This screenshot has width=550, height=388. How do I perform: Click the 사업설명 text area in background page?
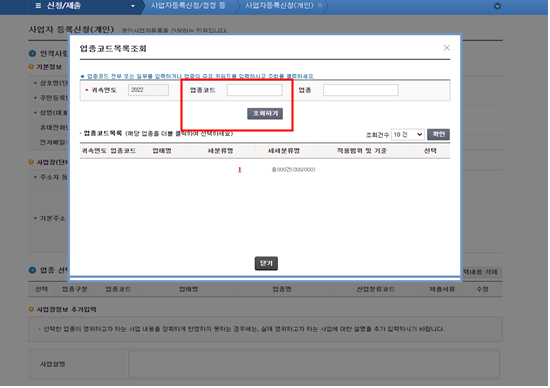tap(315, 365)
